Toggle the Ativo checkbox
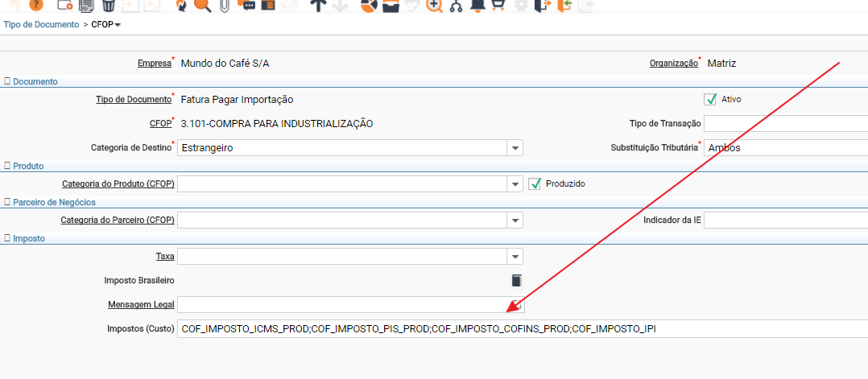 710,100
